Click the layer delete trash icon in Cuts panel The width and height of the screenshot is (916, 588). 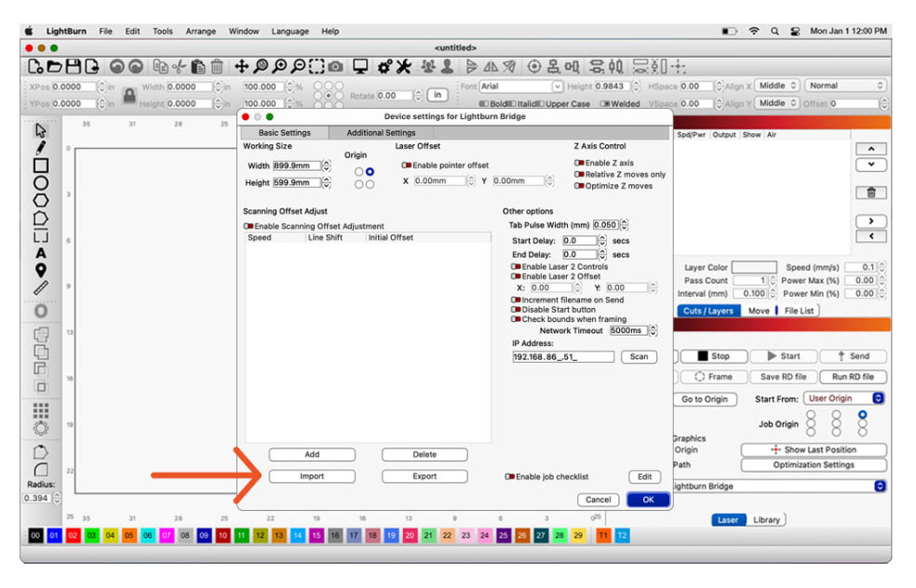tap(871, 193)
